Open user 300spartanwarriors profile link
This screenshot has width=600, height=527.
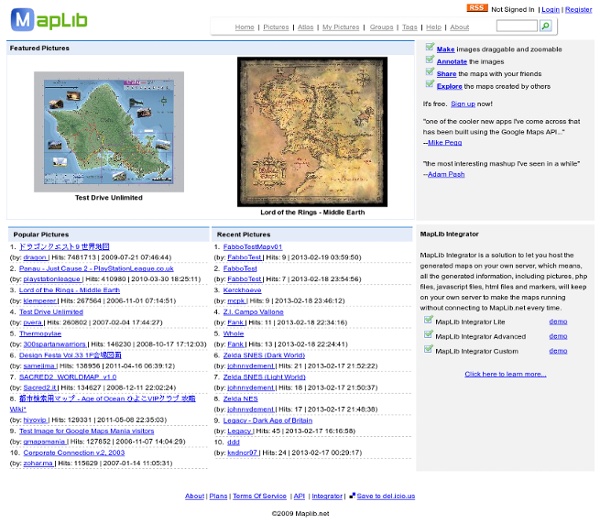[55, 344]
